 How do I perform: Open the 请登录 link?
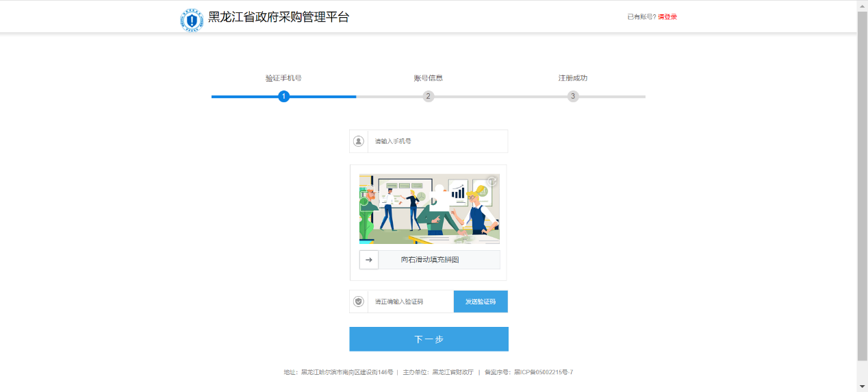point(667,17)
